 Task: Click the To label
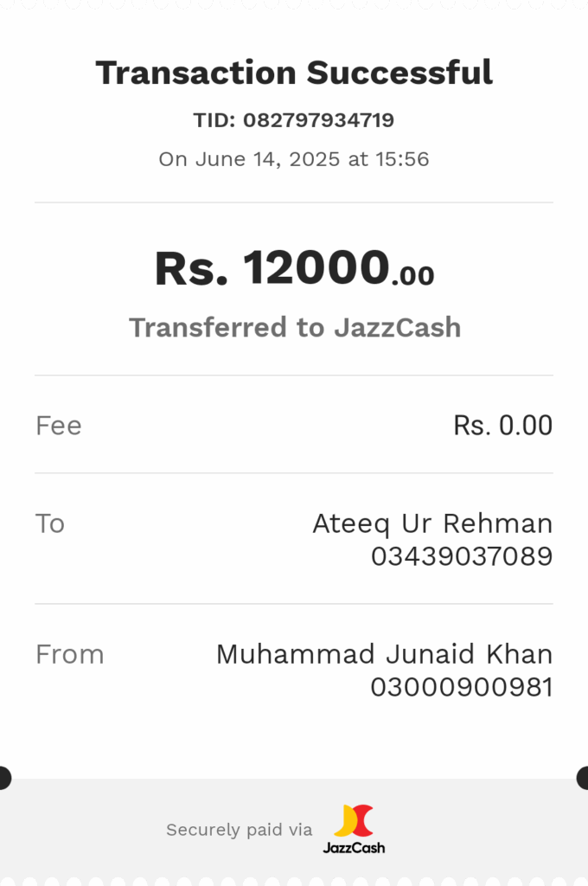(x=50, y=523)
